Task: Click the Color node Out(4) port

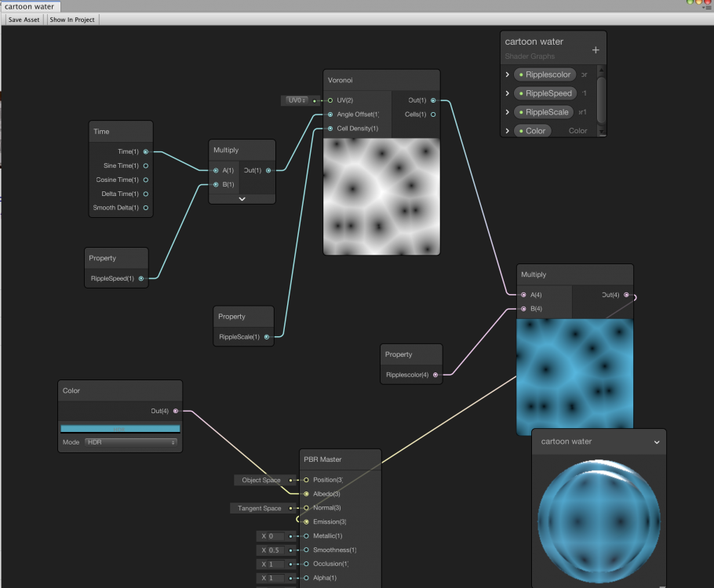Action: (x=176, y=411)
